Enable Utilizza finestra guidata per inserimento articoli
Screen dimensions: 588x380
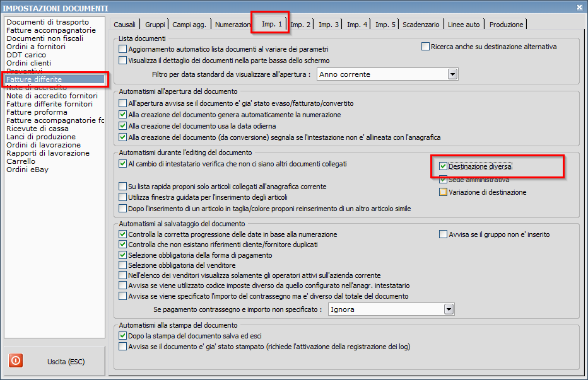click(x=122, y=197)
